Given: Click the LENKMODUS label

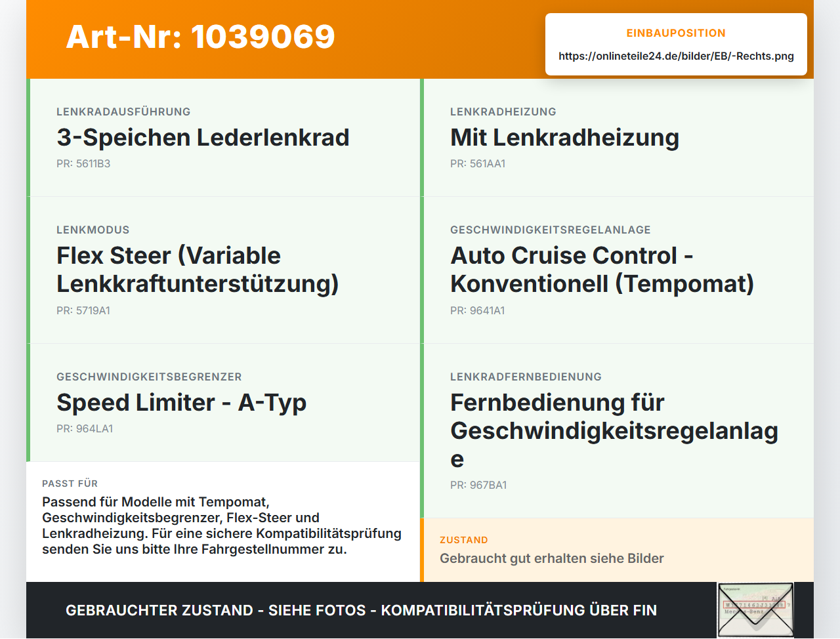Looking at the screenshot, I should [93, 230].
